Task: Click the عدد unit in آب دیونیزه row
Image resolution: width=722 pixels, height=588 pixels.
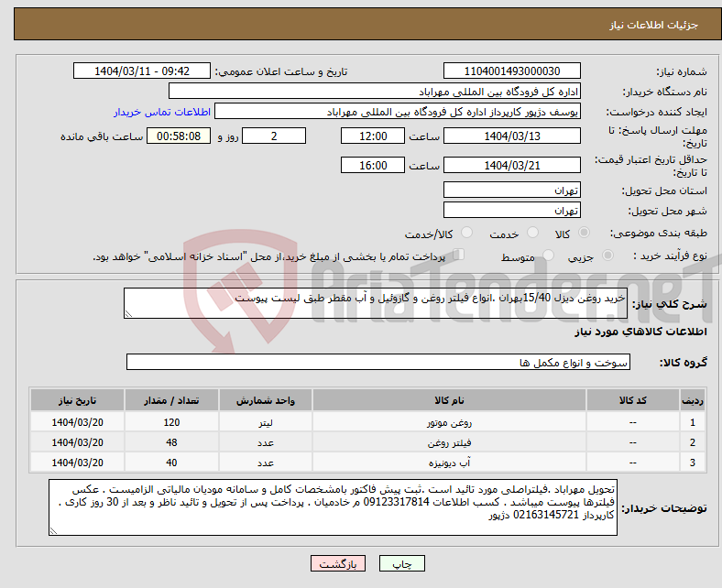Action: (x=266, y=463)
